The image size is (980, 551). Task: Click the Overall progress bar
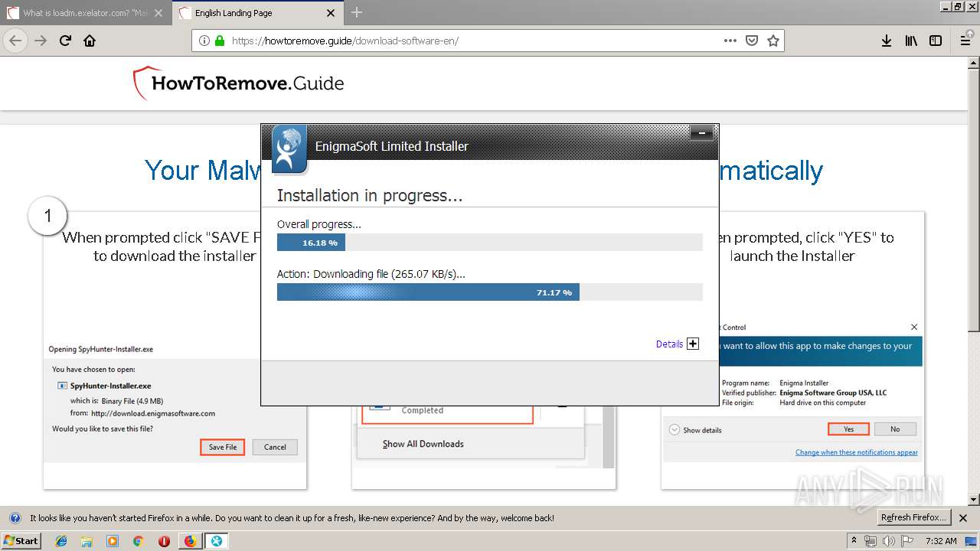490,243
